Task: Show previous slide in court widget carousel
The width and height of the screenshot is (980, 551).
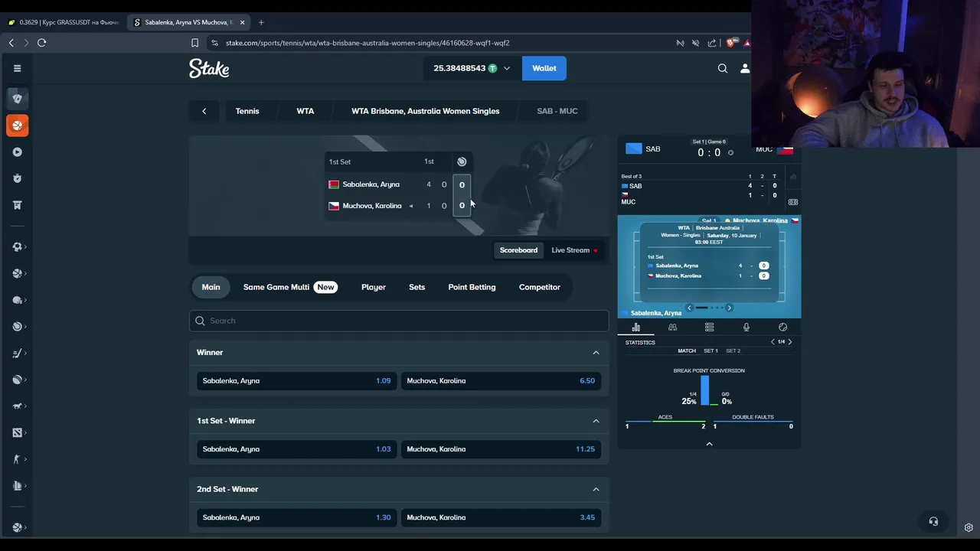Action: (x=689, y=308)
